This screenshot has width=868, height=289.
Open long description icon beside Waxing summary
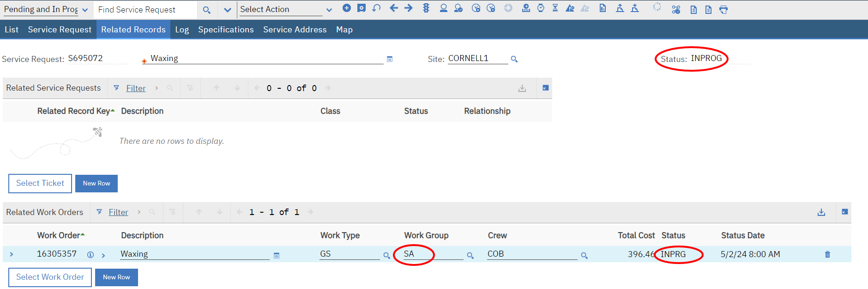390,59
